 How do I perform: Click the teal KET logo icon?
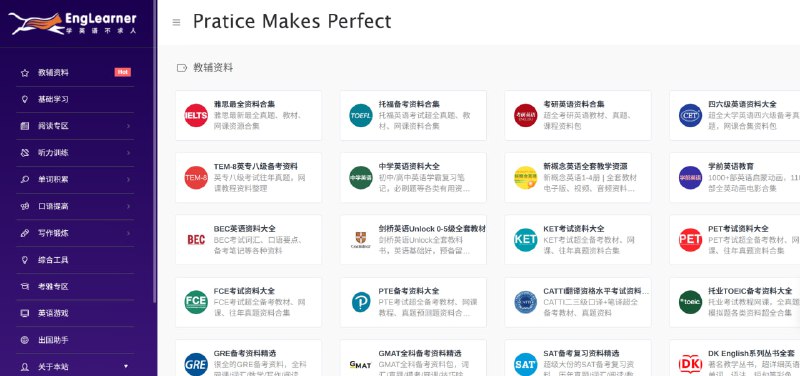pyautogui.click(x=526, y=240)
